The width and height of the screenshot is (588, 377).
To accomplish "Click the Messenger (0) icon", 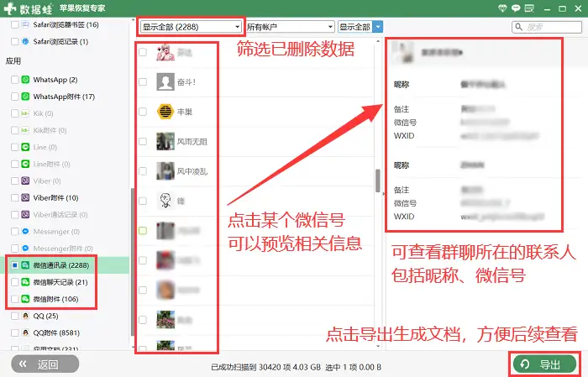I will pos(25,231).
